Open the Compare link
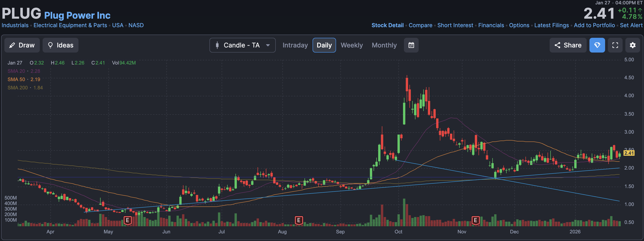 (420, 25)
